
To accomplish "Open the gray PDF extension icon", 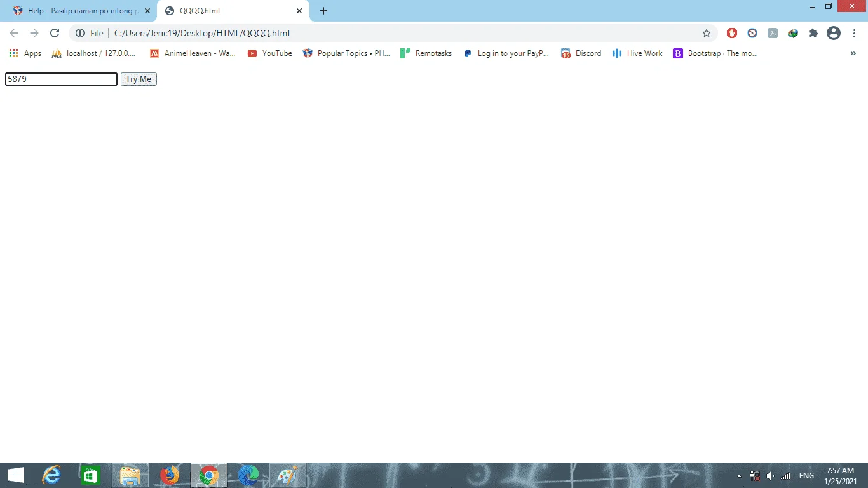I will [773, 33].
